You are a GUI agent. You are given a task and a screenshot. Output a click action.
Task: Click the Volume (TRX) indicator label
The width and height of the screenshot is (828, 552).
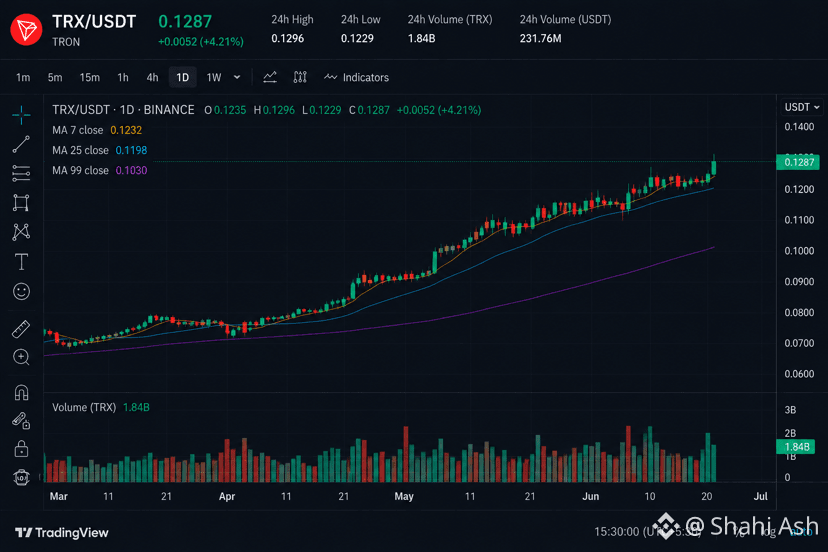[84, 407]
